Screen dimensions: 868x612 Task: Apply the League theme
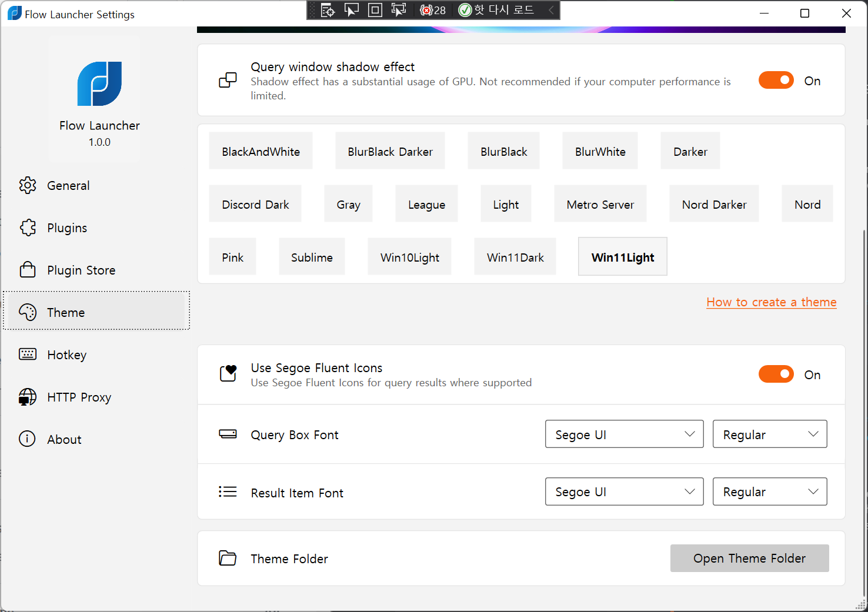click(426, 204)
